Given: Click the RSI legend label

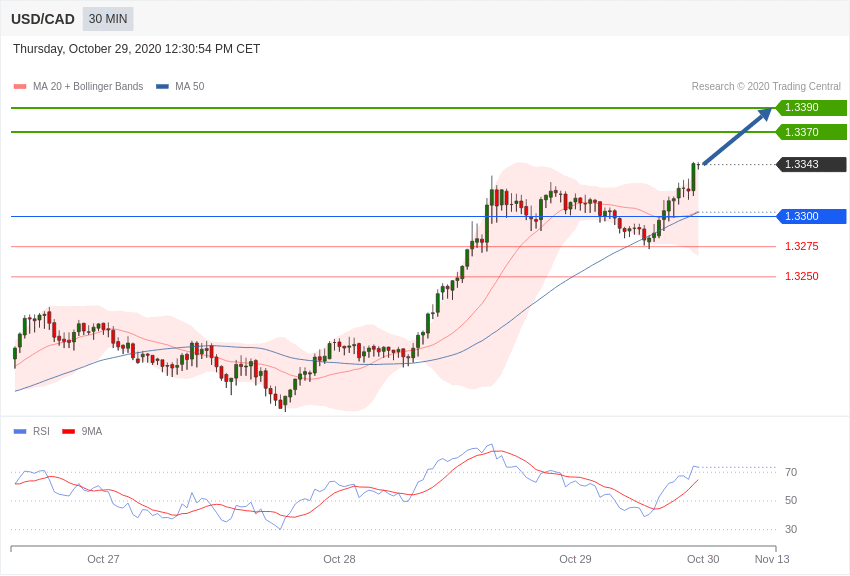Looking at the screenshot, I should point(41,431).
